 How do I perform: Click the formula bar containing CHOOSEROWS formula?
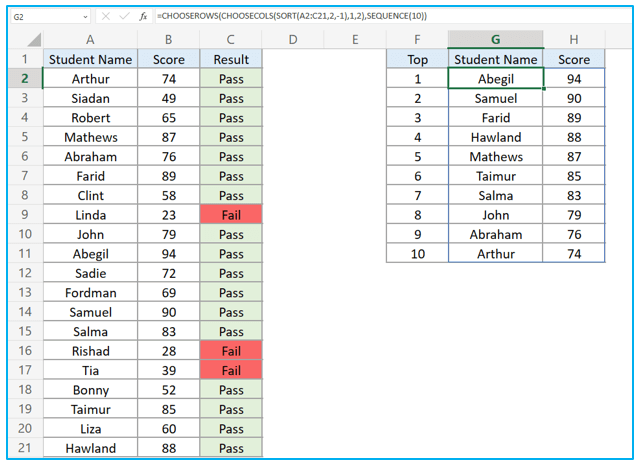tap(393, 16)
